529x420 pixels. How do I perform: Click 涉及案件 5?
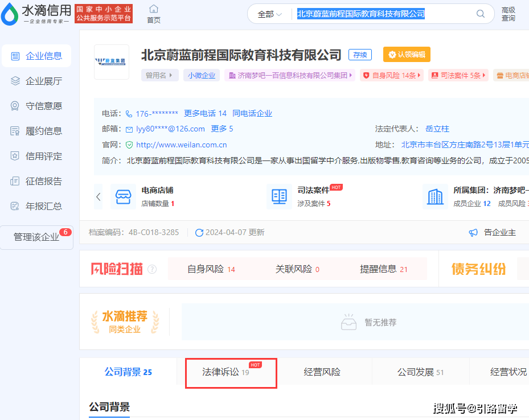click(314, 204)
